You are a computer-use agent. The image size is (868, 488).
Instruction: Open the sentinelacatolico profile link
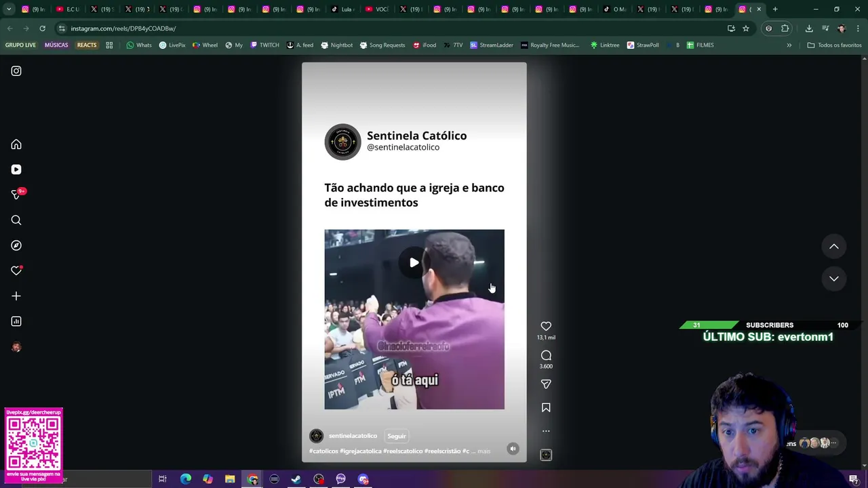click(x=353, y=436)
